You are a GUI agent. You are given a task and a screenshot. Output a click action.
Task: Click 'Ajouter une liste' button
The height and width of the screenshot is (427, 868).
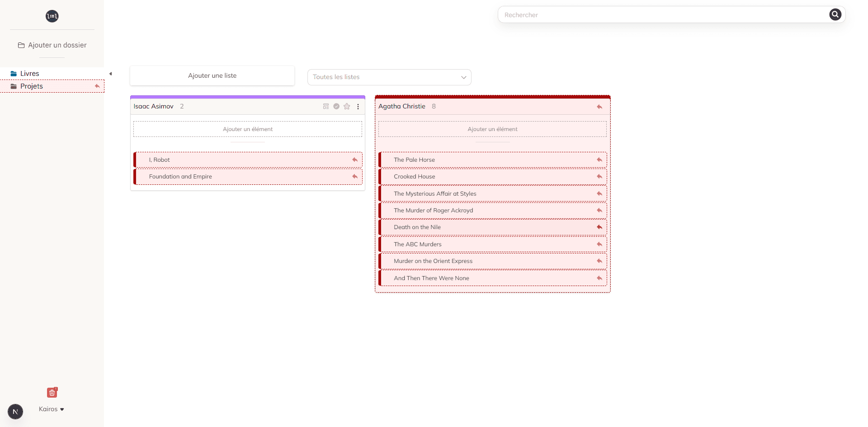point(212,75)
